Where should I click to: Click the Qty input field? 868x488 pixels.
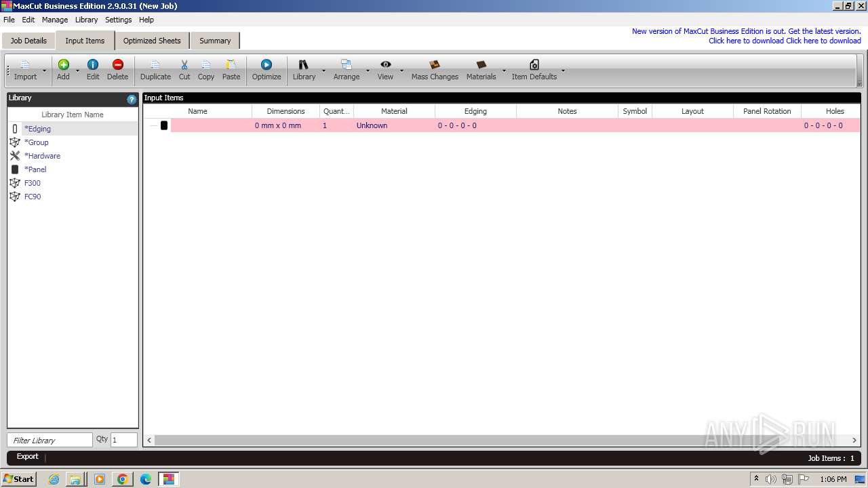(124, 440)
